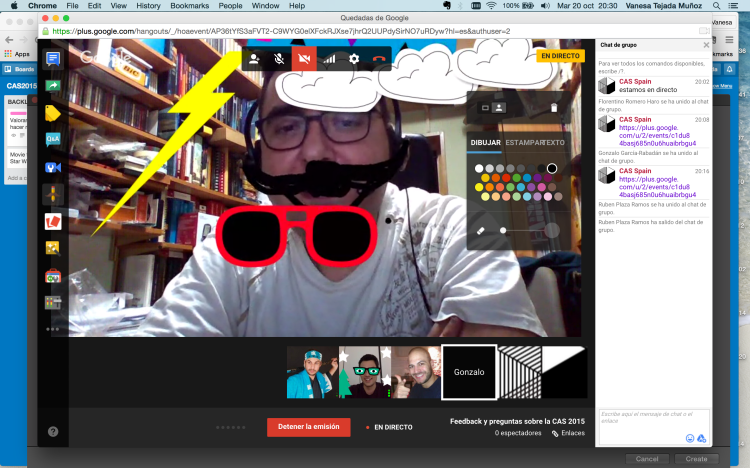Open first CAS Spain event link at 20:08
Screen dimensions: 750x468
(657, 135)
